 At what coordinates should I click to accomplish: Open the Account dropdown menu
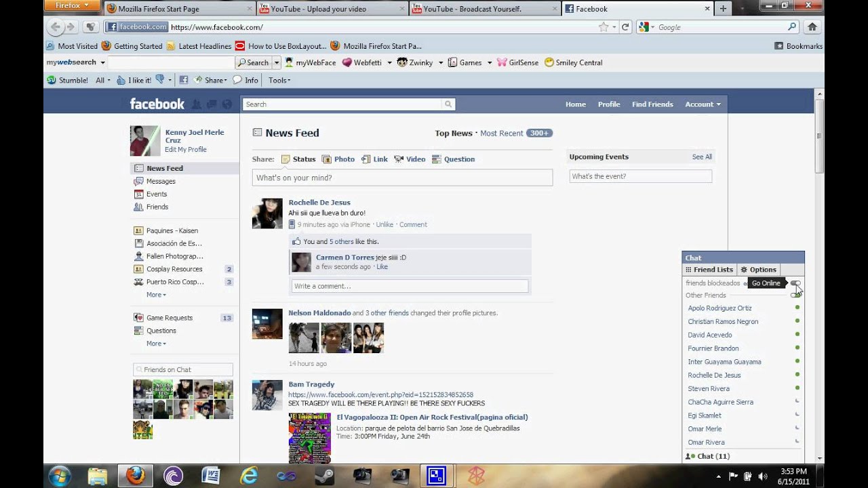(703, 104)
